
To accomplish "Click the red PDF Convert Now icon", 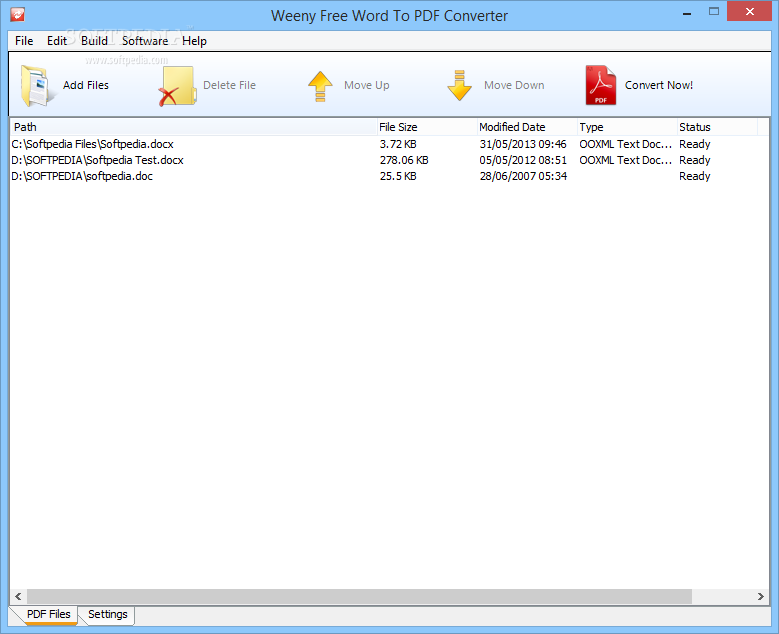I will (x=601, y=85).
